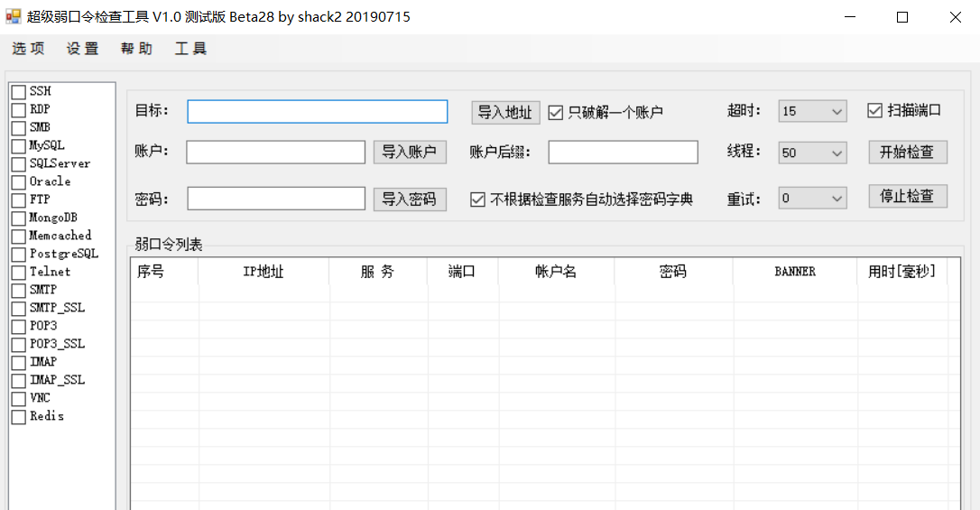Open the 设置 menu

click(82, 48)
